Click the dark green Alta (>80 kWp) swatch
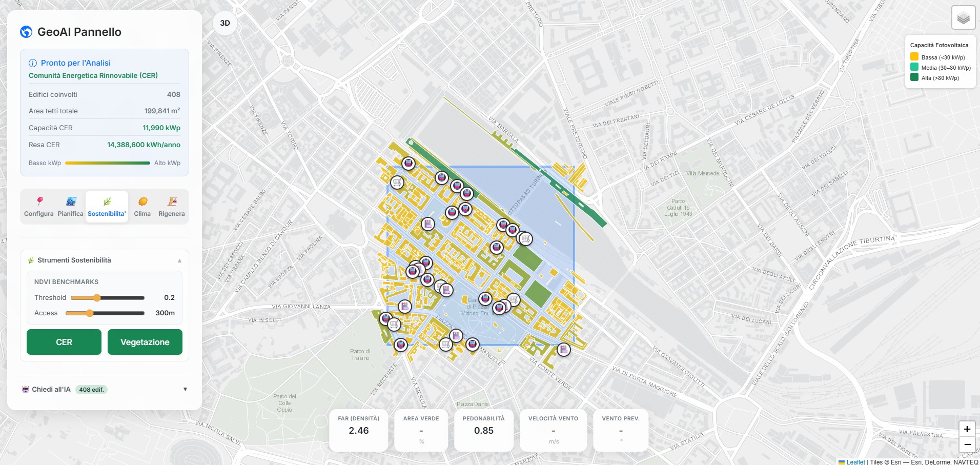This screenshot has width=980, height=465. 914,77
